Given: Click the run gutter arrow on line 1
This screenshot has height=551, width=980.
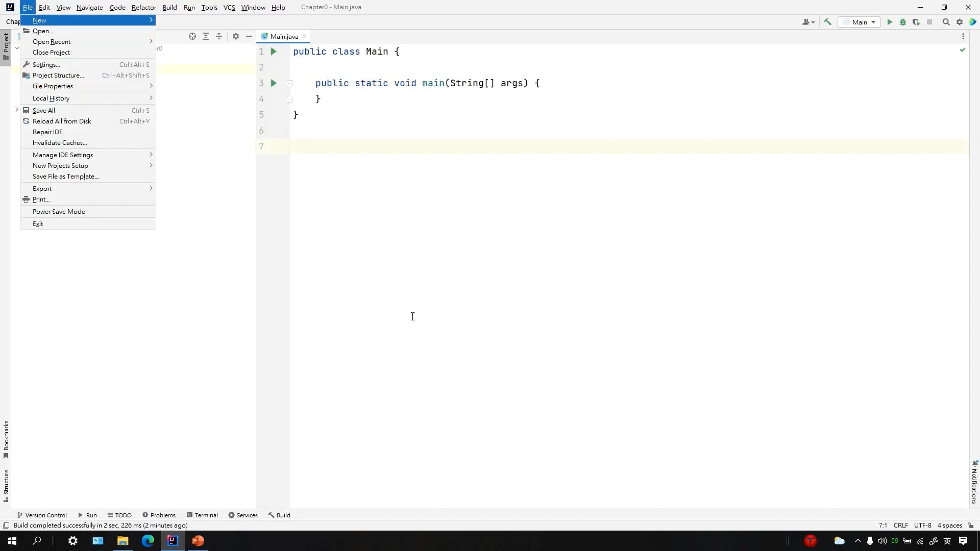Looking at the screenshot, I should (274, 52).
